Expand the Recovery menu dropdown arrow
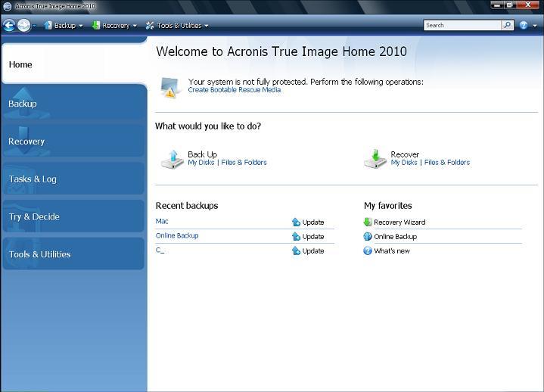Image resolution: width=544 pixels, height=392 pixels. [135, 26]
